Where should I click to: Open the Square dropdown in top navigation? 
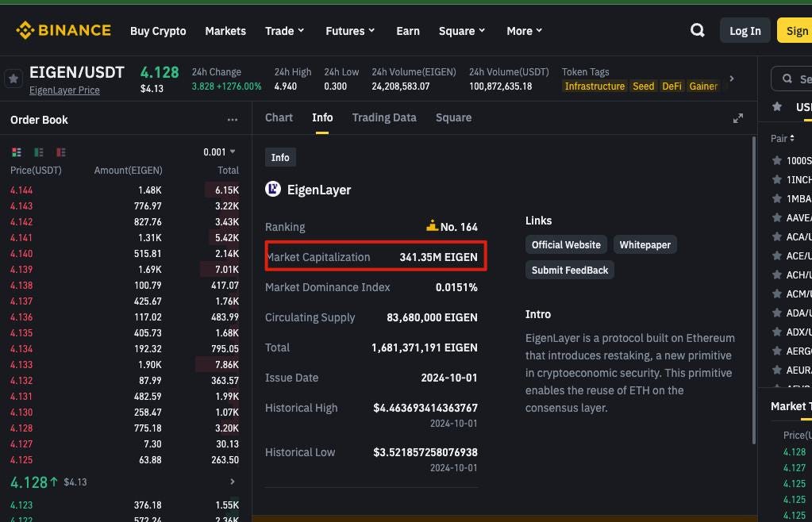coord(462,31)
